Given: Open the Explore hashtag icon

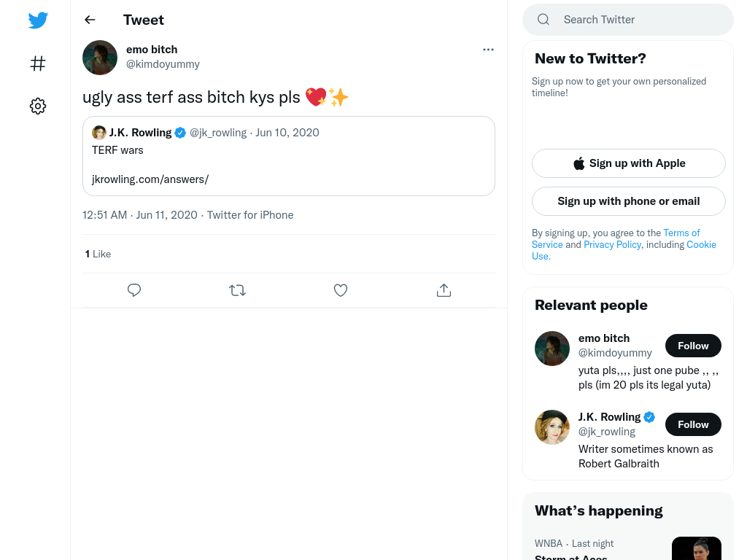Looking at the screenshot, I should (x=38, y=63).
